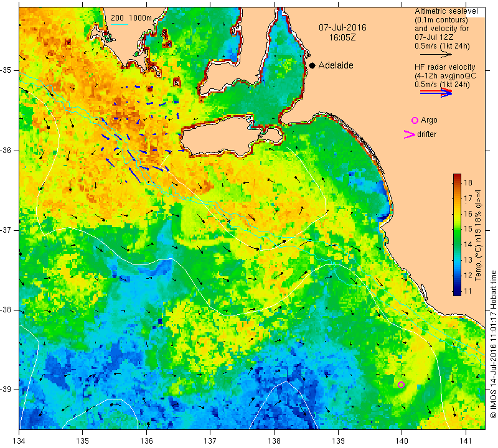Click the red-blue HF radar legend arrow
The image size is (498, 448).
pyautogui.click(x=436, y=93)
